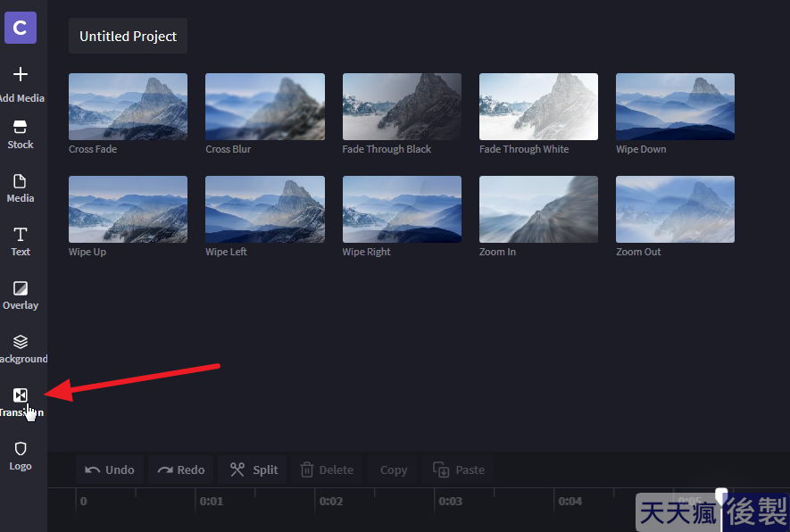790x532 pixels.
Task: Open the Stock library panel
Action: click(x=21, y=135)
